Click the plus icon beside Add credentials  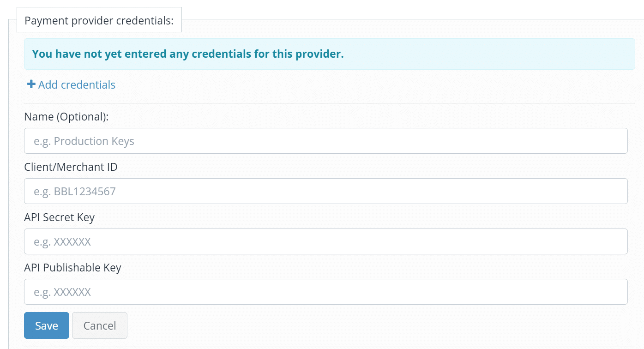click(x=31, y=84)
